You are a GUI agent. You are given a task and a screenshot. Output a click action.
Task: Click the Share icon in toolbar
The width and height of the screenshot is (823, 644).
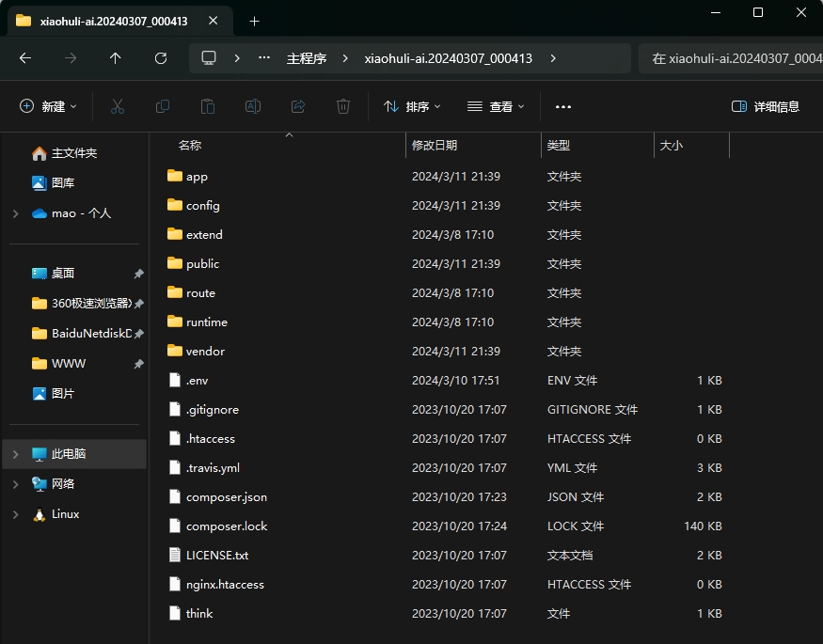point(298,107)
